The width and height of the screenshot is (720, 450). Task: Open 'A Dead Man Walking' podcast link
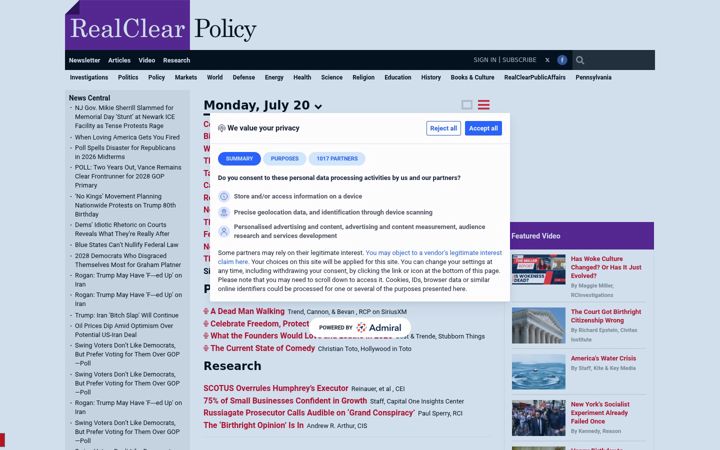click(x=248, y=311)
